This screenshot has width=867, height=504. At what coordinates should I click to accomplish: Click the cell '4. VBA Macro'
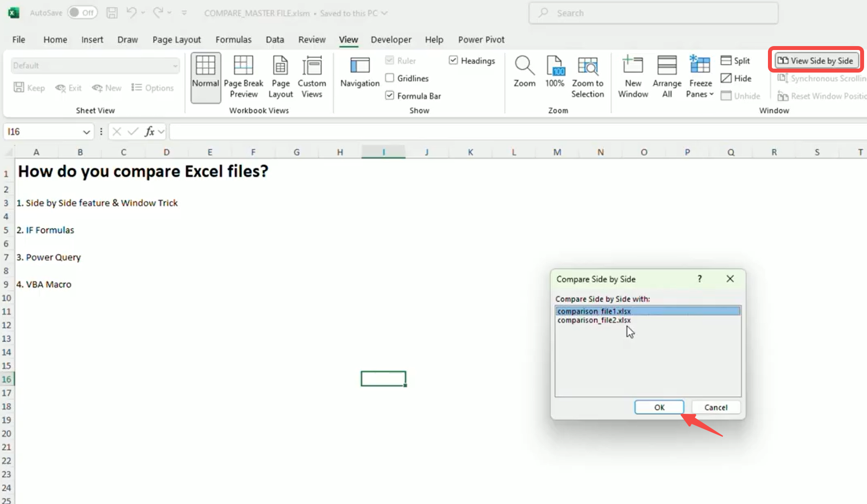click(x=44, y=284)
